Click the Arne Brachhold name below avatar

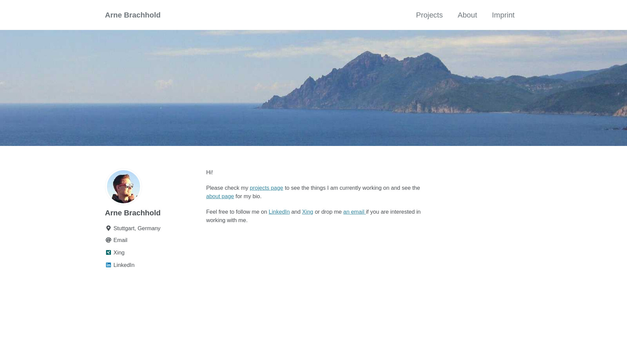(x=133, y=213)
